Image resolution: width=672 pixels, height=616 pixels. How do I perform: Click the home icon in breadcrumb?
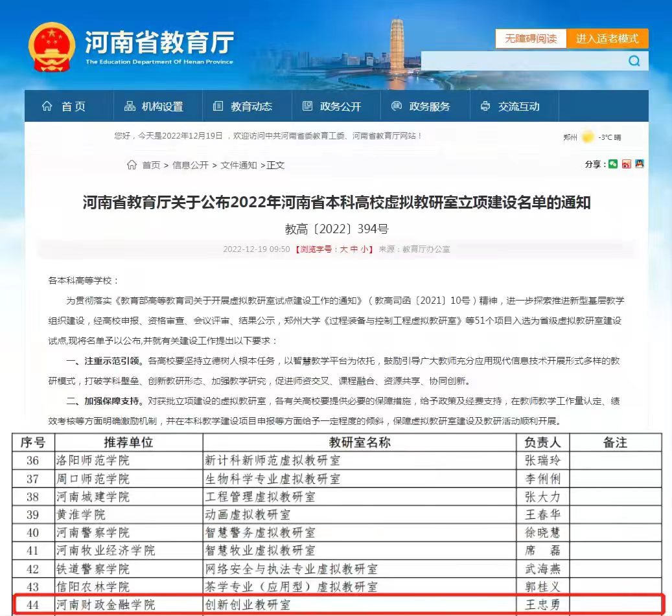pos(132,165)
